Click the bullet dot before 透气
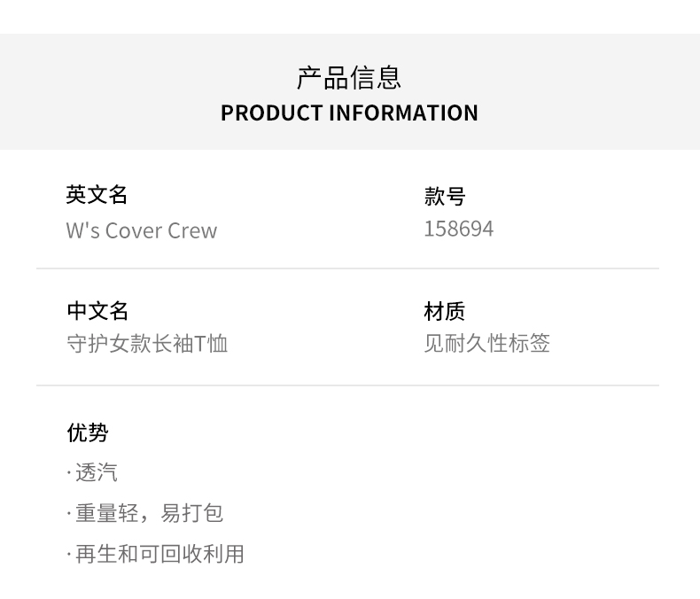Screen dimensions: 700x599 (x=69, y=473)
